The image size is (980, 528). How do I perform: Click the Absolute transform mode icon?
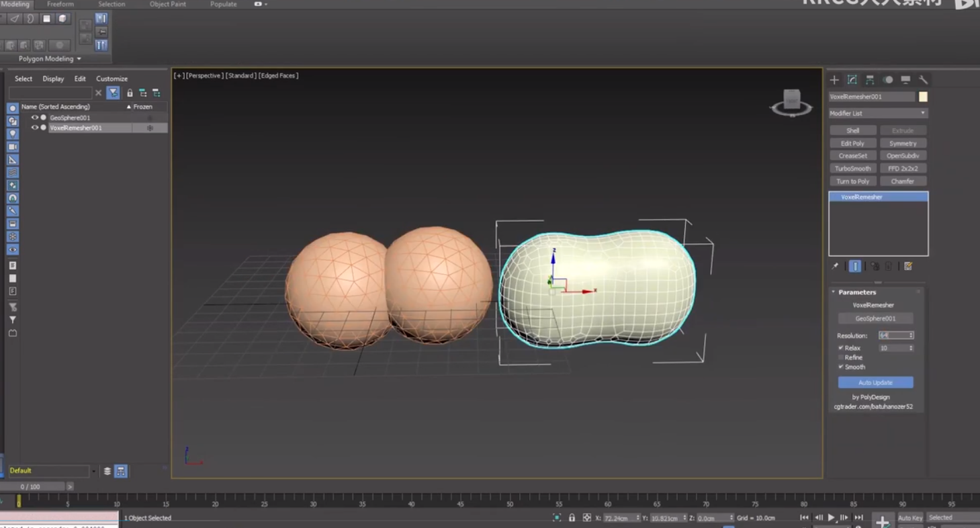pyautogui.click(x=587, y=518)
